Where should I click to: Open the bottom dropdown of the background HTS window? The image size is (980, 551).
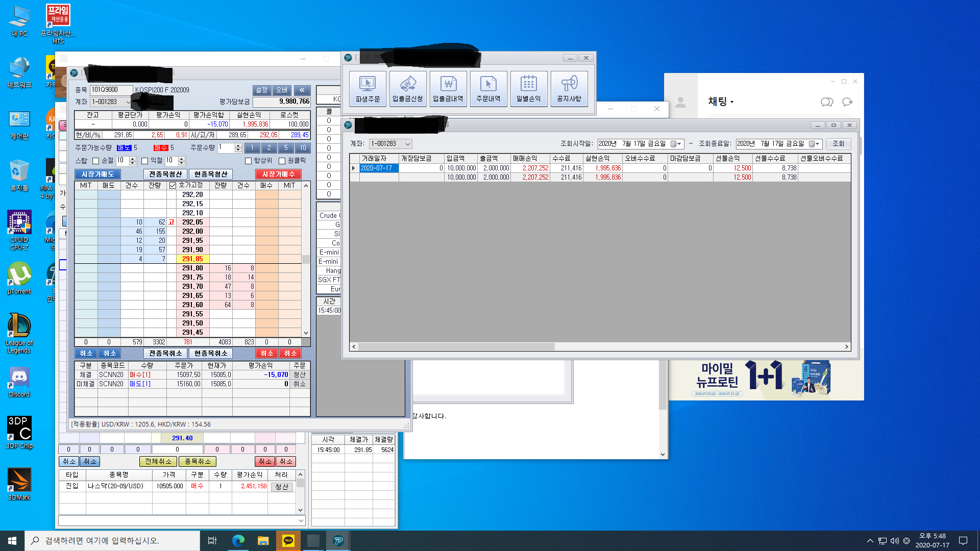pos(301,520)
